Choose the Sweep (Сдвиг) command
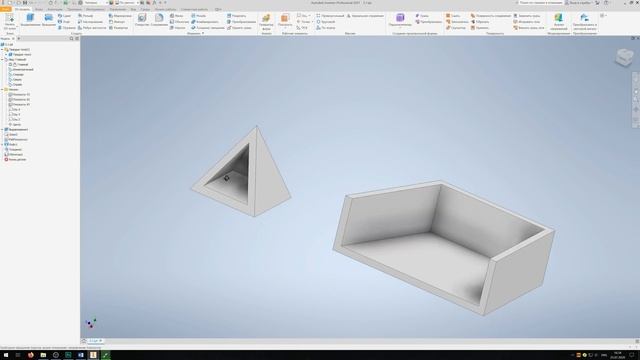The height and width of the screenshot is (360, 640). pos(64,16)
